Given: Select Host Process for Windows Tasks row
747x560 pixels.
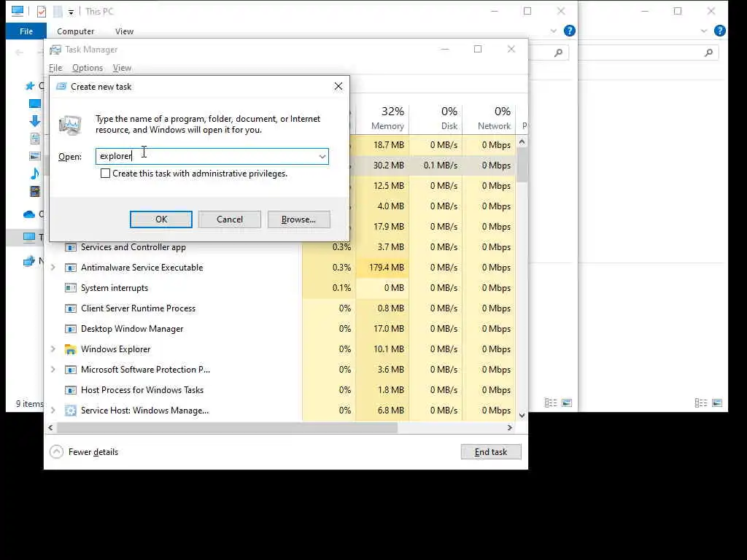Looking at the screenshot, I should (x=281, y=390).
